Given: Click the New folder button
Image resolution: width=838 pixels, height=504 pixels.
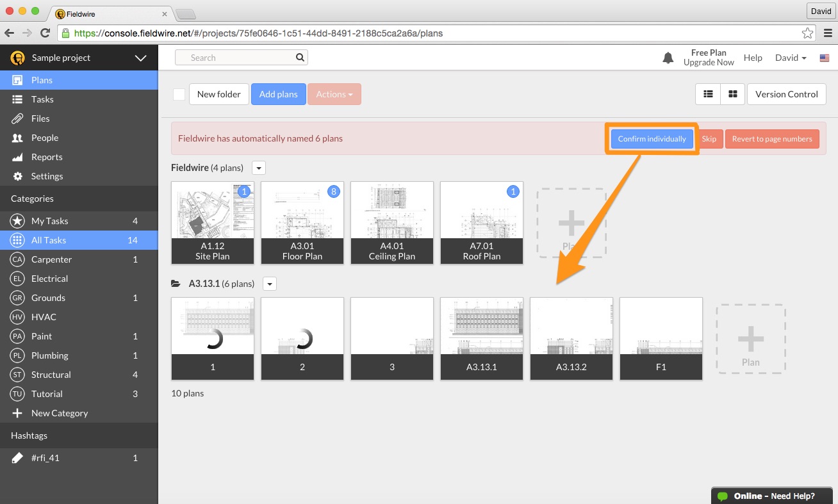Looking at the screenshot, I should (219, 94).
